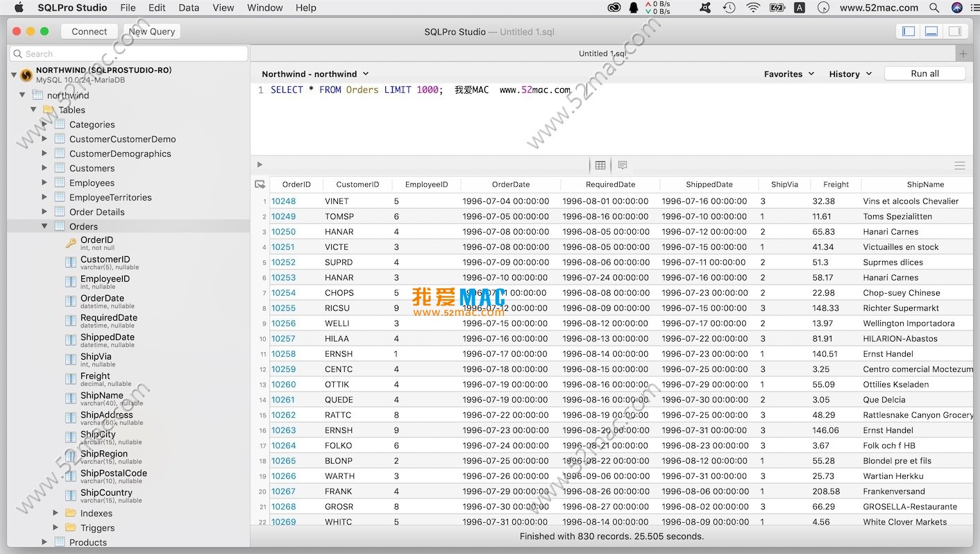Open the View menu
980x554 pixels.
(x=223, y=8)
